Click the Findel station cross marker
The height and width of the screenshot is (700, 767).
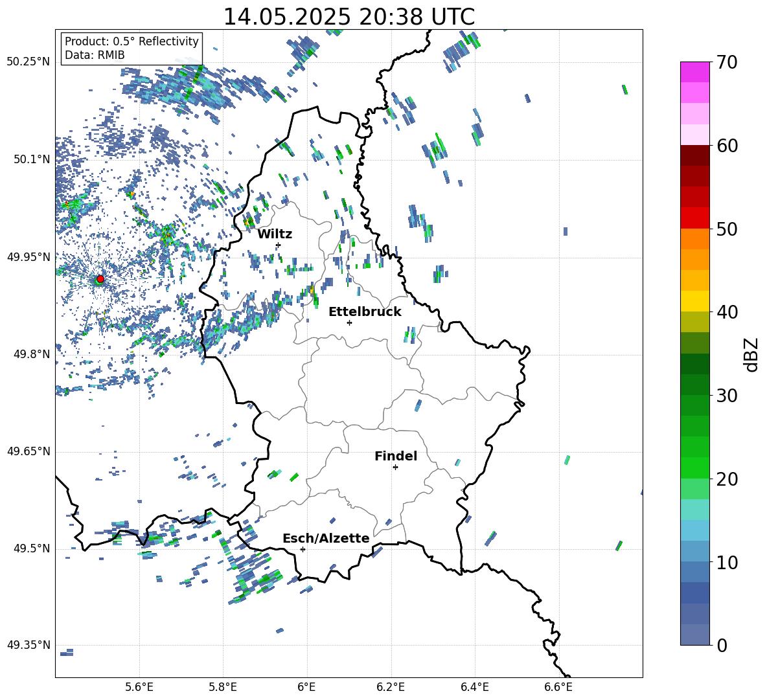coord(395,468)
